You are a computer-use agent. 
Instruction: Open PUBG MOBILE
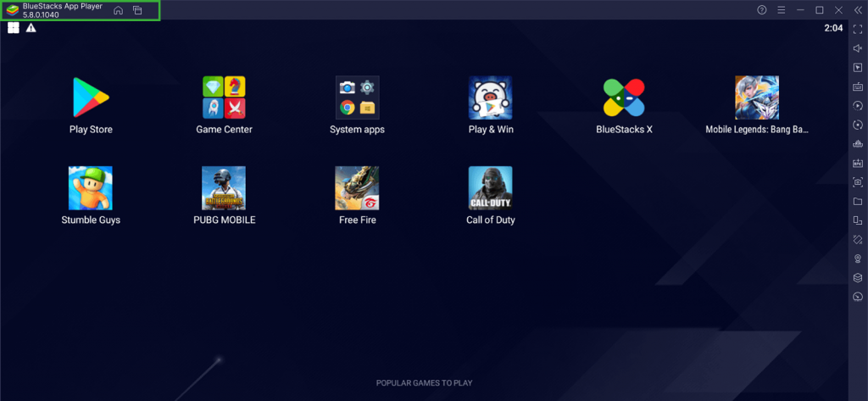tap(224, 188)
